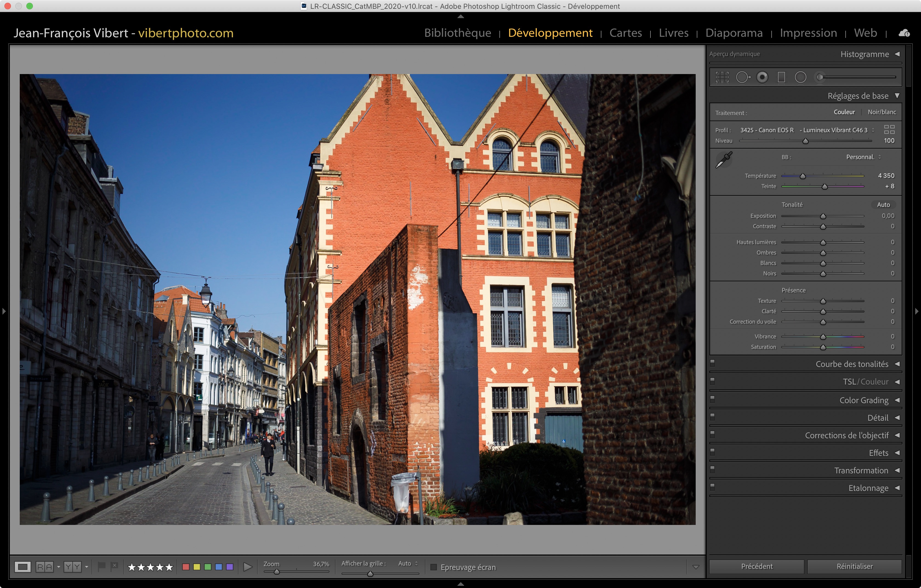Open the Impression module
921x588 pixels.
coord(808,33)
